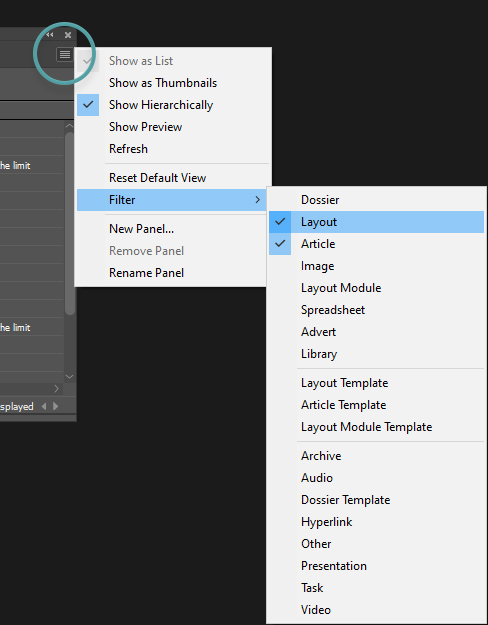Enable the Presentation filter
Viewport: 488px width, 625px height.
[376, 566]
